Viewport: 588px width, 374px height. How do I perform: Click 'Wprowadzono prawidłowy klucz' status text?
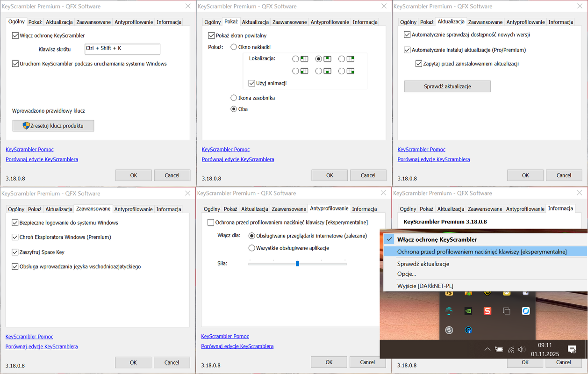tap(49, 111)
